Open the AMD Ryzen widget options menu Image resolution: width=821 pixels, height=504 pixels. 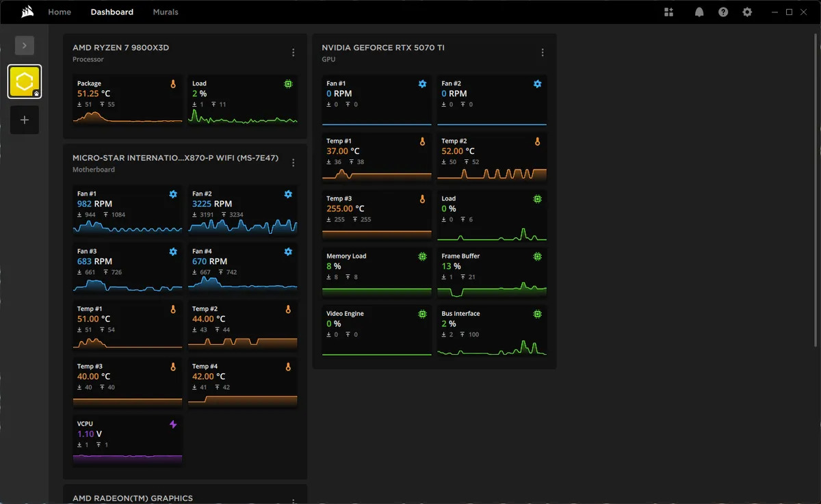pyautogui.click(x=294, y=52)
